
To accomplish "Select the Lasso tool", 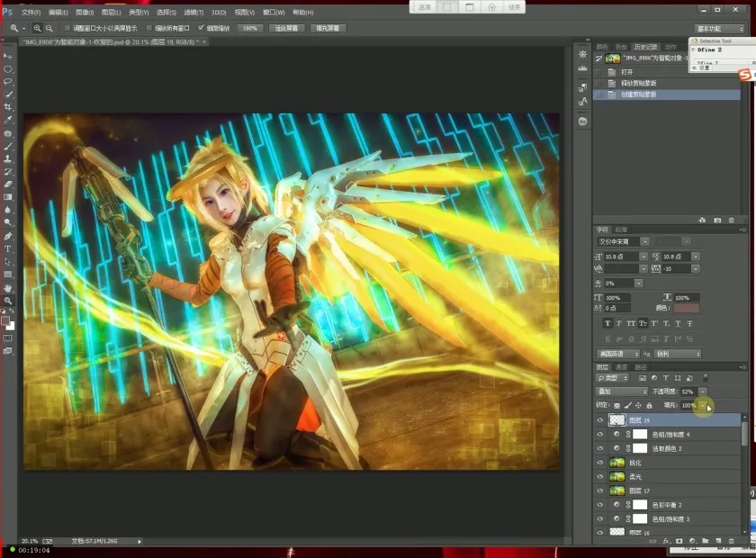I will coord(8,81).
